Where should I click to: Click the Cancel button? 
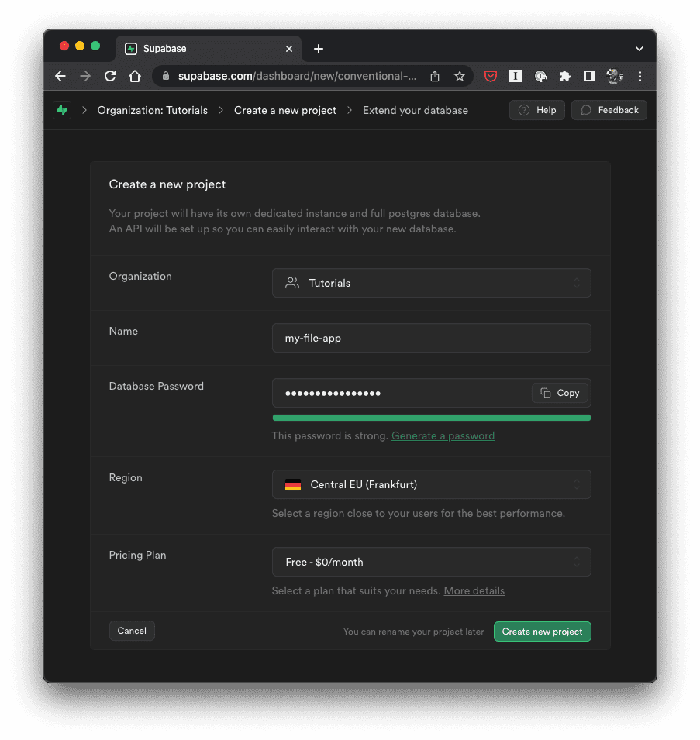tap(131, 631)
